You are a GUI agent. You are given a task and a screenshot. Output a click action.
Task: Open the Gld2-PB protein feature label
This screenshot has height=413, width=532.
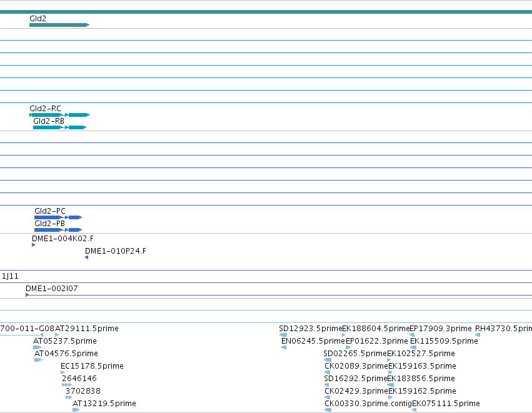[x=49, y=224]
